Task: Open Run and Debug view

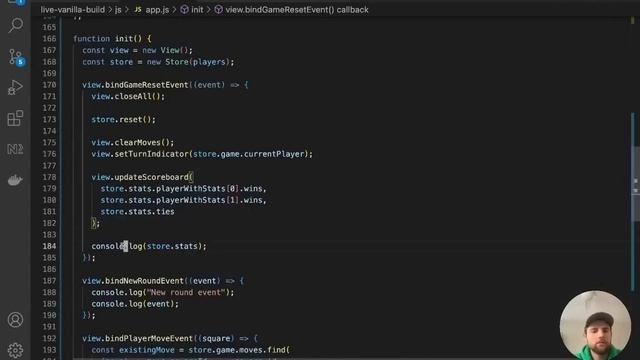Action: coord(15,87)
